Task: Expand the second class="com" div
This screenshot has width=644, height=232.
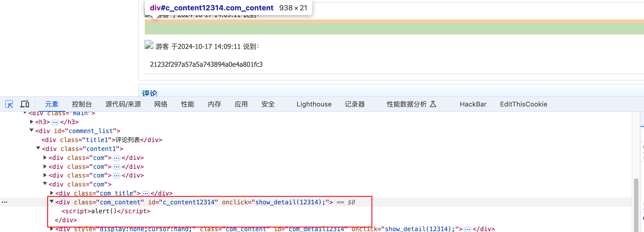Action: coord(45,166)
